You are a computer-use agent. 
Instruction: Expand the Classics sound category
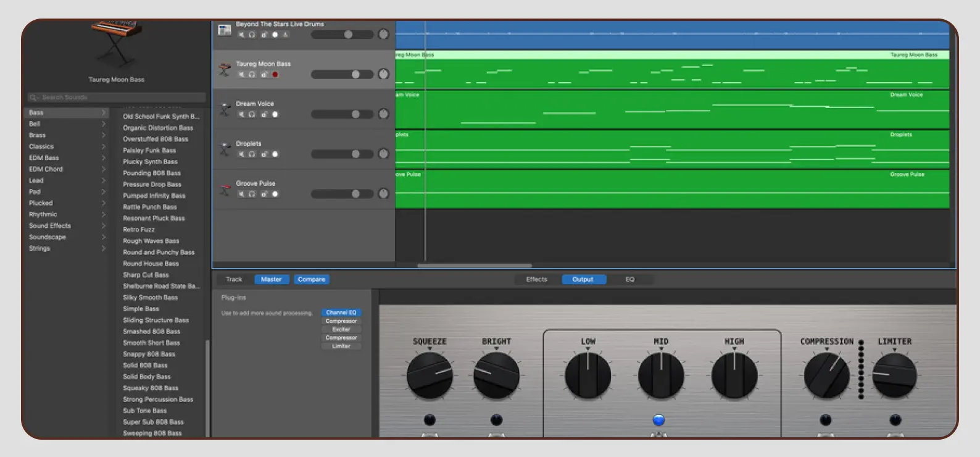104,146
